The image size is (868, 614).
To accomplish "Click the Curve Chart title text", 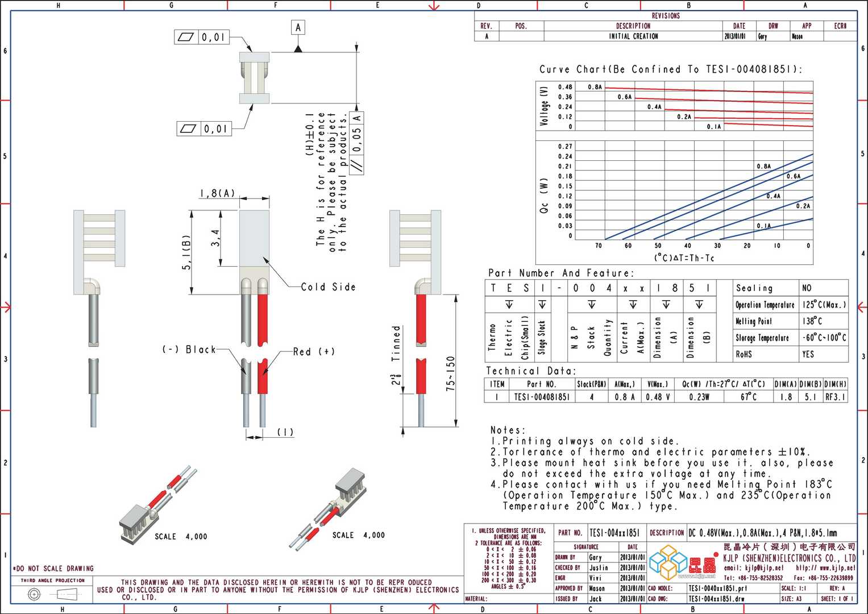I will coord(671,69).
